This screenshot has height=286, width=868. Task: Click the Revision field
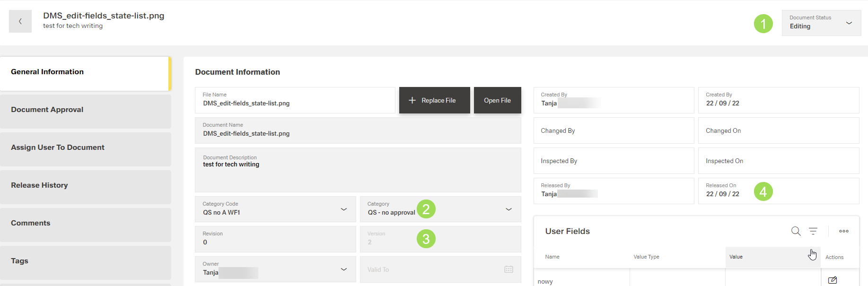coord(275,240)
